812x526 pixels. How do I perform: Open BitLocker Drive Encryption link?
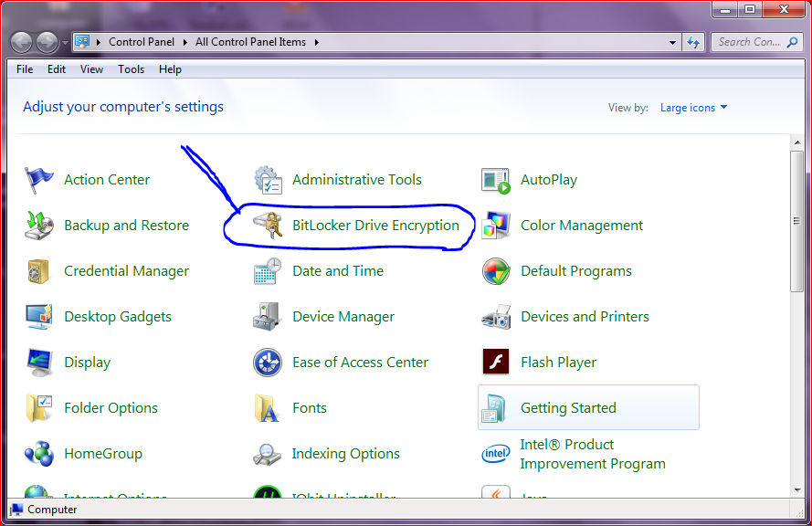tap(375, 226)
